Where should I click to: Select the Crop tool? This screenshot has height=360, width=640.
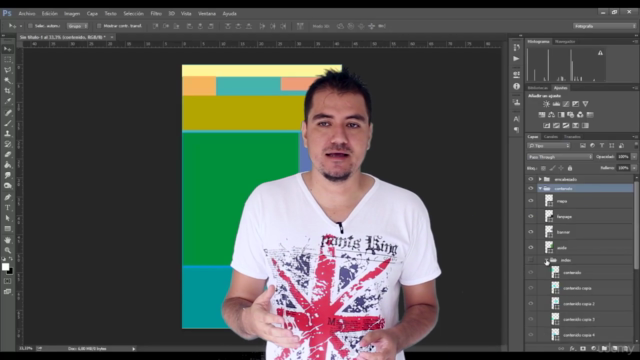pyautogui.click(x=7, y=91)
